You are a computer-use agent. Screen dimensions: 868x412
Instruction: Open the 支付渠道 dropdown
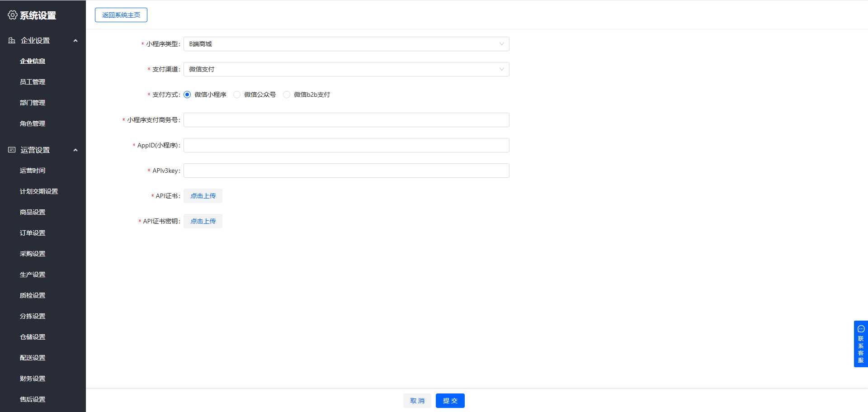coord(346,69)
